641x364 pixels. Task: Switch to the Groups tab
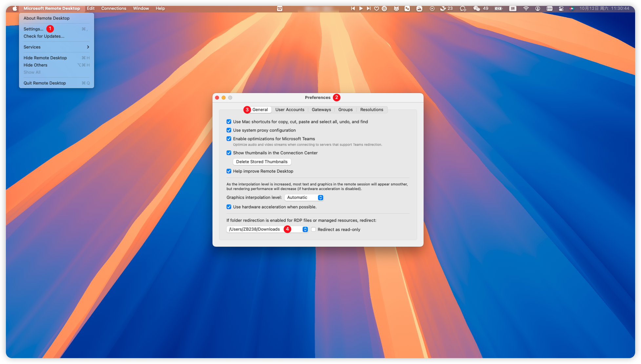[x=346, y=110]
